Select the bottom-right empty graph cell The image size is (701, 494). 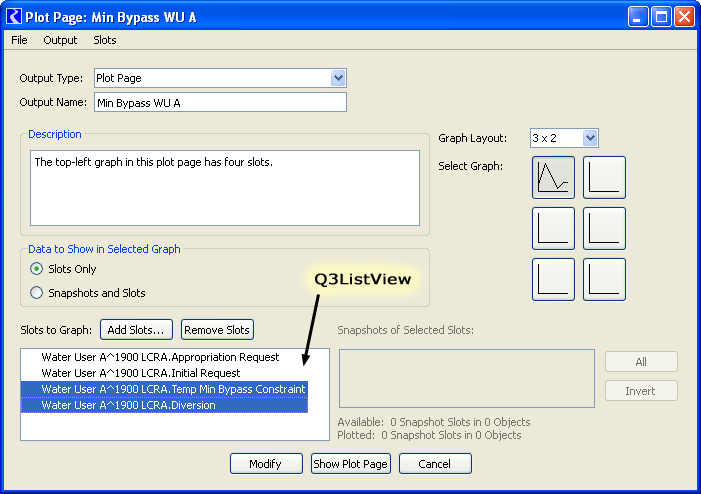click(604, 279)
